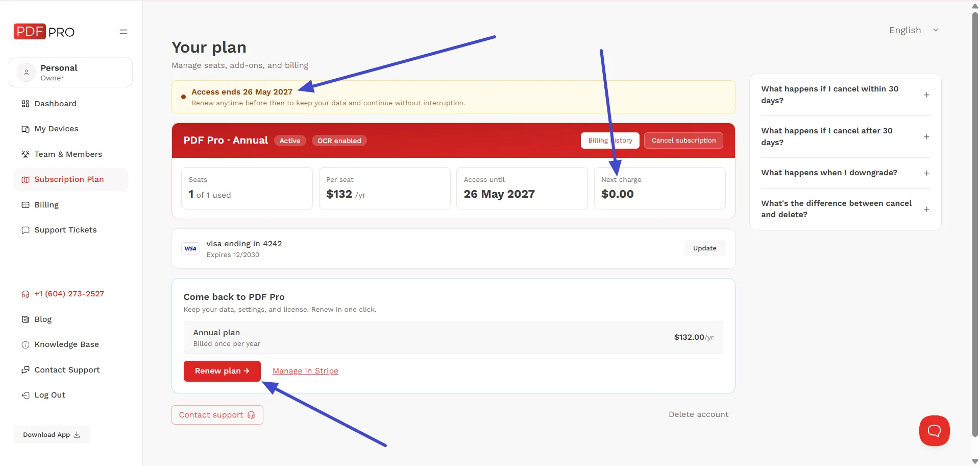The height and width of the screenshot is (466, 980).
Task: Open Billing history
Action: pos(610,141)
